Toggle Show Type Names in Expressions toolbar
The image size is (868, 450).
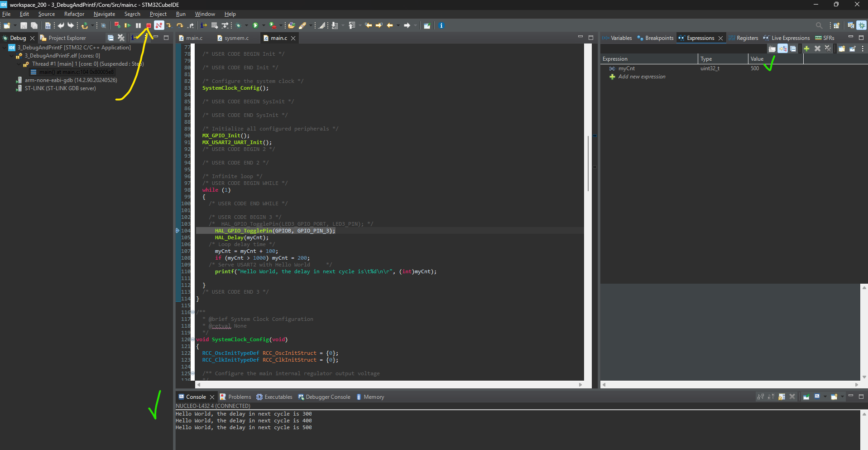tap(772, 48)
